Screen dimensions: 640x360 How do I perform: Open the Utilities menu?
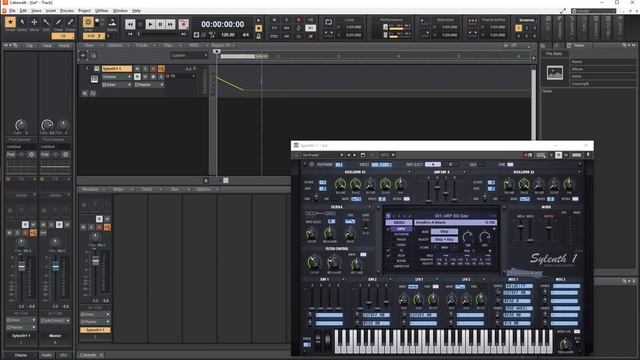pyautogui.click(x=102, y=11)
